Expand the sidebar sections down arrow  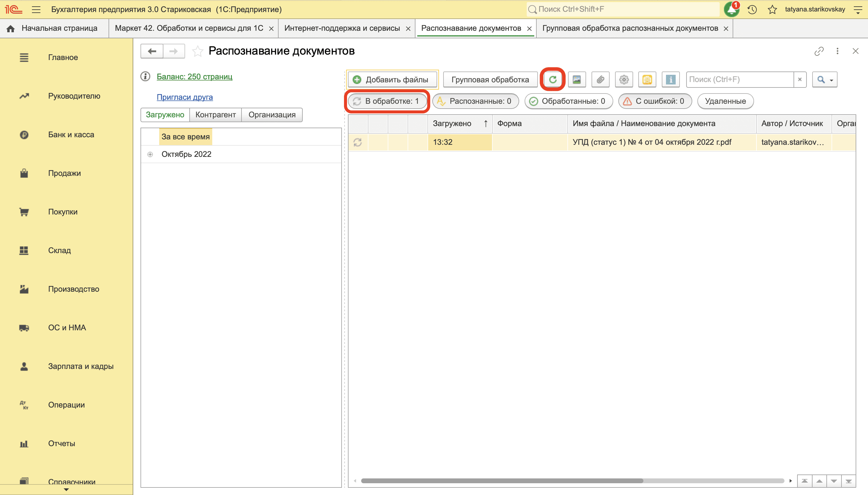(x=66, y=490)
